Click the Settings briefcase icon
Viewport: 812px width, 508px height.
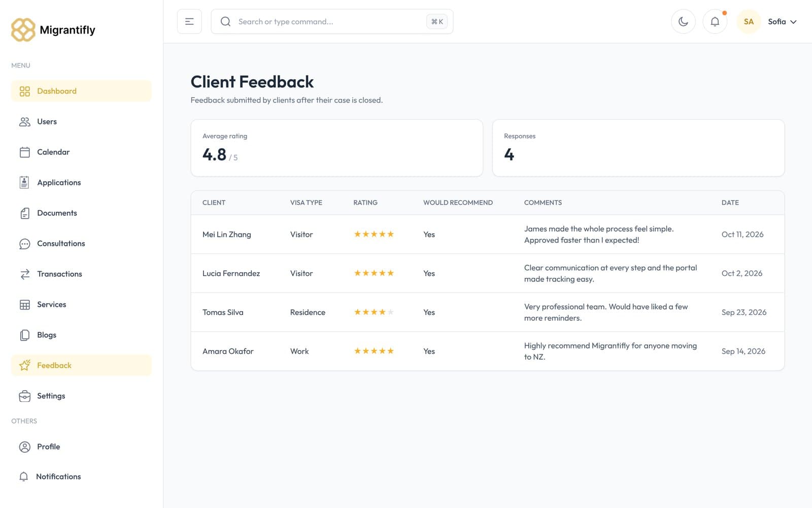pyautogui.click(x=24, y=396)
